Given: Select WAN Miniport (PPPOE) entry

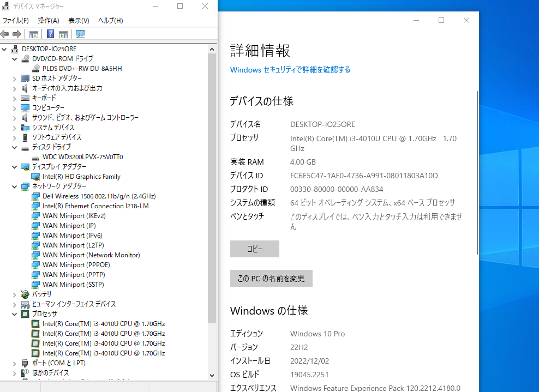Looking at the screenshot, I should click(x=76, y=265).
